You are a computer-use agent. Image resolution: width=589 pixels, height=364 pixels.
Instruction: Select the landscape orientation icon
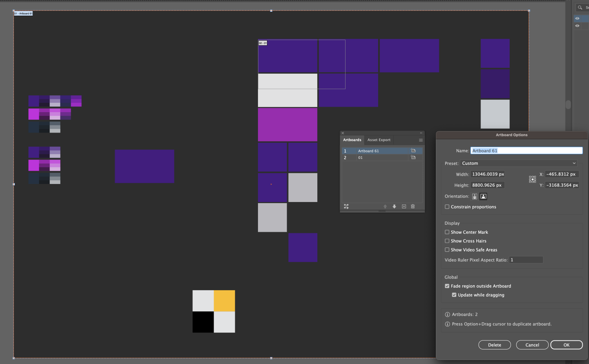483,197
